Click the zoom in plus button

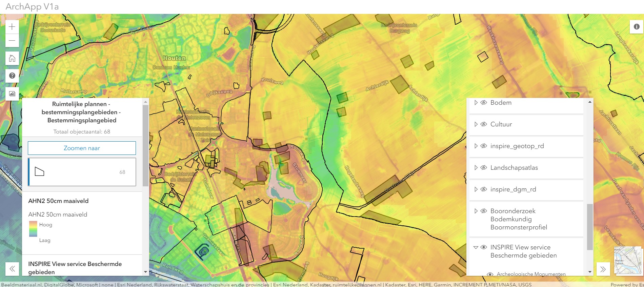click(x=12, y=27)
